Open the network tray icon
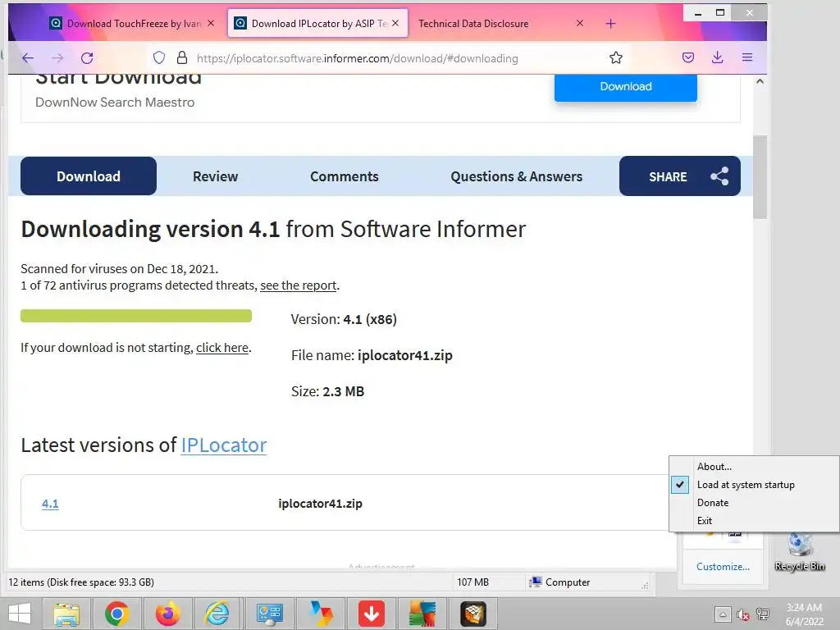Screen dimensions: 840x630 tap(763, 614)
